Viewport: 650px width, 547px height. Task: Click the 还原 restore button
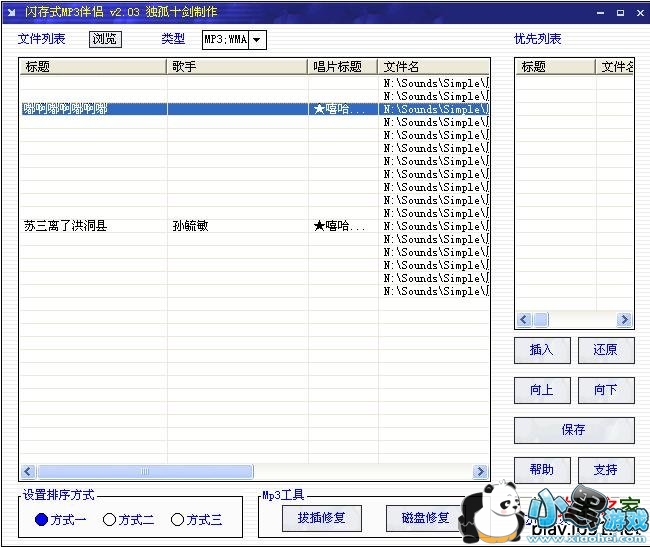click(x=606, y=350)
